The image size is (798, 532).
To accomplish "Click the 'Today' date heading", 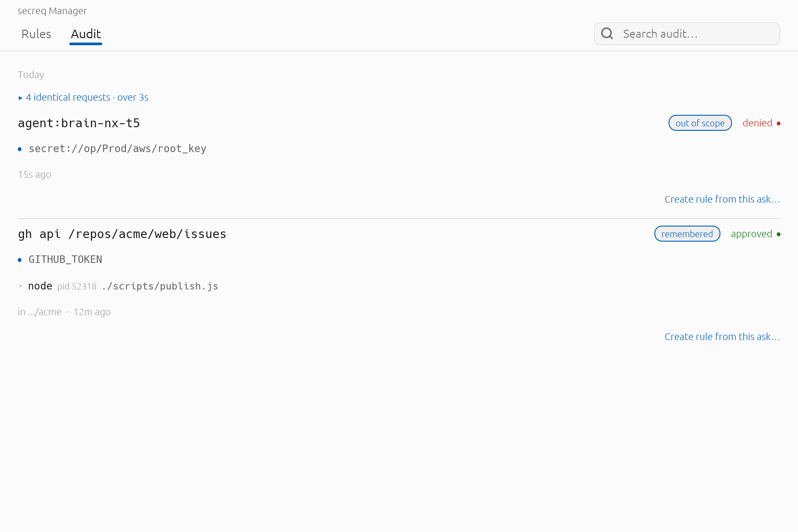I will (x=31, y=75).
